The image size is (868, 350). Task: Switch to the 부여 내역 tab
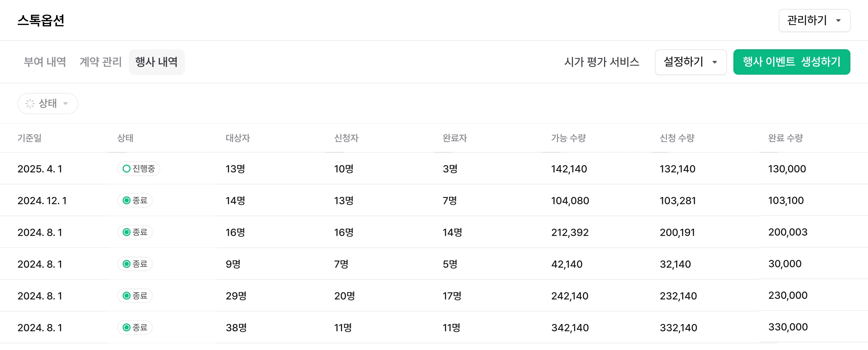coord(45,62)
